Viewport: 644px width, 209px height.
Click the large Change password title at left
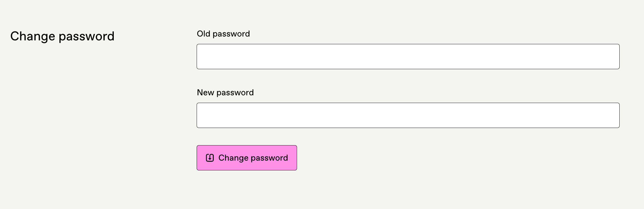(62, 36)
